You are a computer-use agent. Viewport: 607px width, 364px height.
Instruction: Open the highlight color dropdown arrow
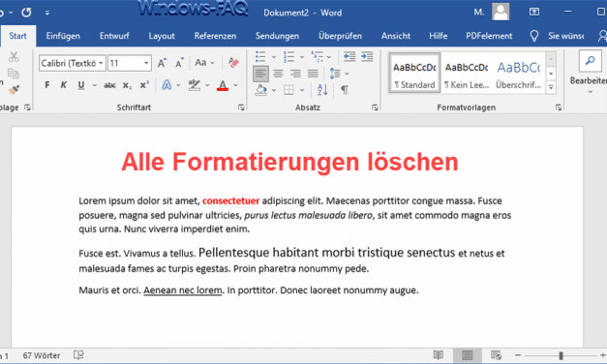(207, 85)
